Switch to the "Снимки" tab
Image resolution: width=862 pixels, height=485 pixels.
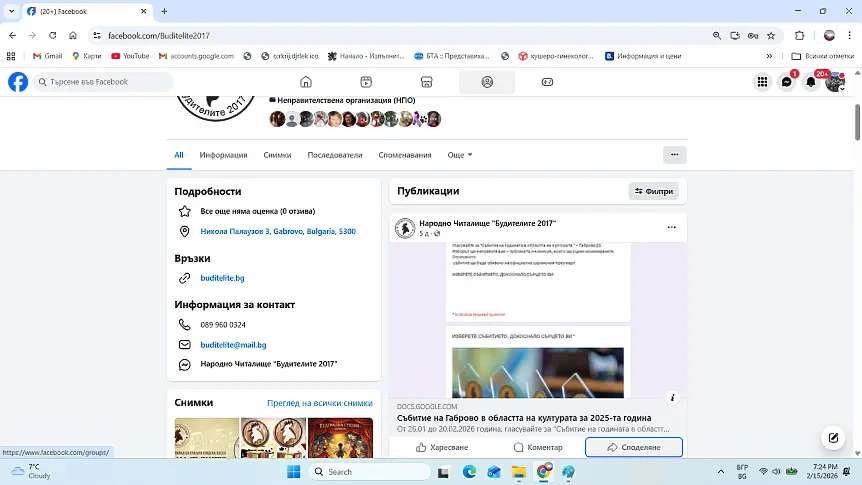pyautogui.click(x=277, y=155)
